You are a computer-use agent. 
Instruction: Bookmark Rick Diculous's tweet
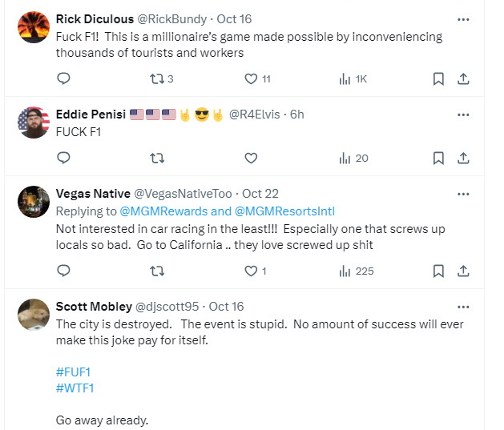[x=438, y=78]
